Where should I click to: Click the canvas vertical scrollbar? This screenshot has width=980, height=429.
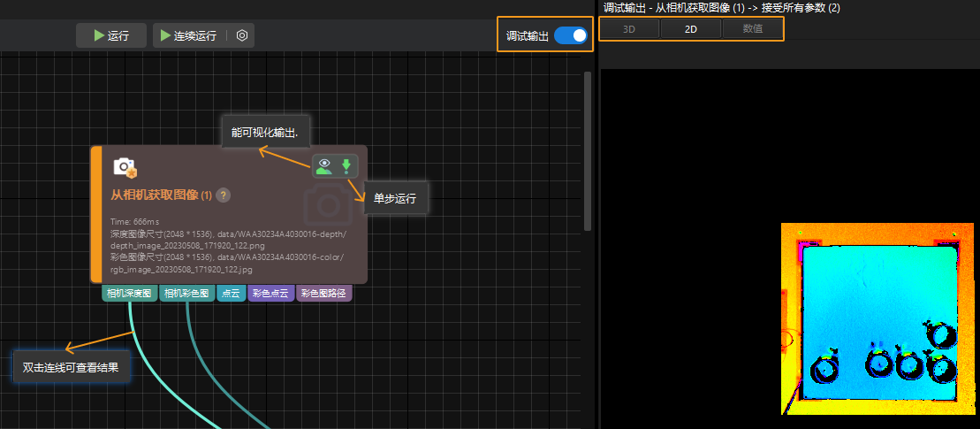(x=588, y=150)
